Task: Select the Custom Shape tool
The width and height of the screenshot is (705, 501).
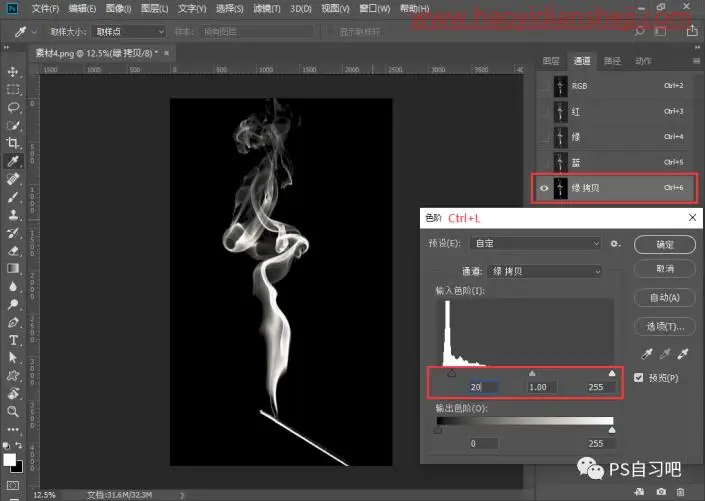Action: [13, 376]
